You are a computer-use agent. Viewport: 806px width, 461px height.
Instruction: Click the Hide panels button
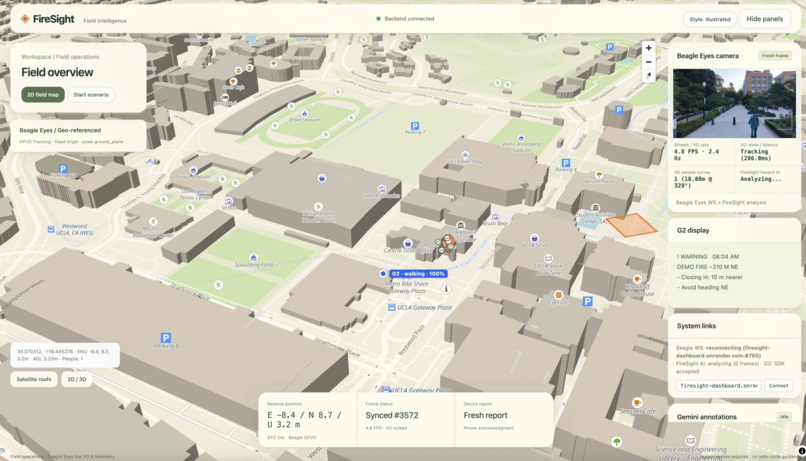[x=764, y=19]
